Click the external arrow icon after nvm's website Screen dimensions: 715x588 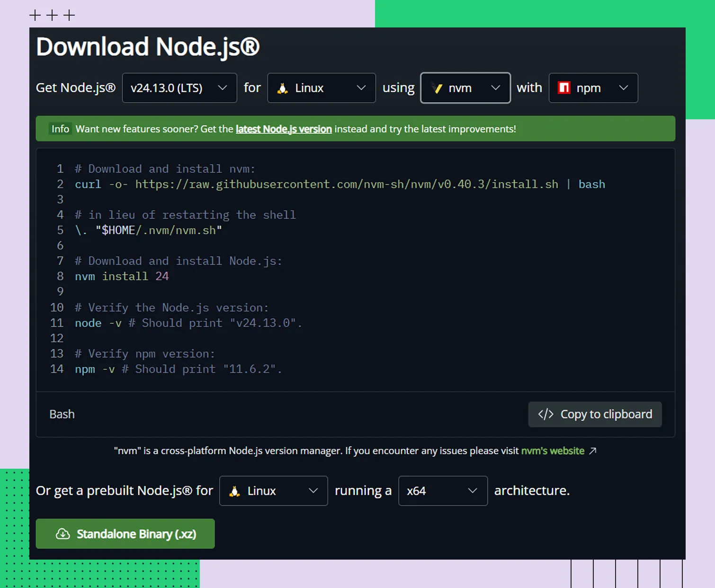593,451
